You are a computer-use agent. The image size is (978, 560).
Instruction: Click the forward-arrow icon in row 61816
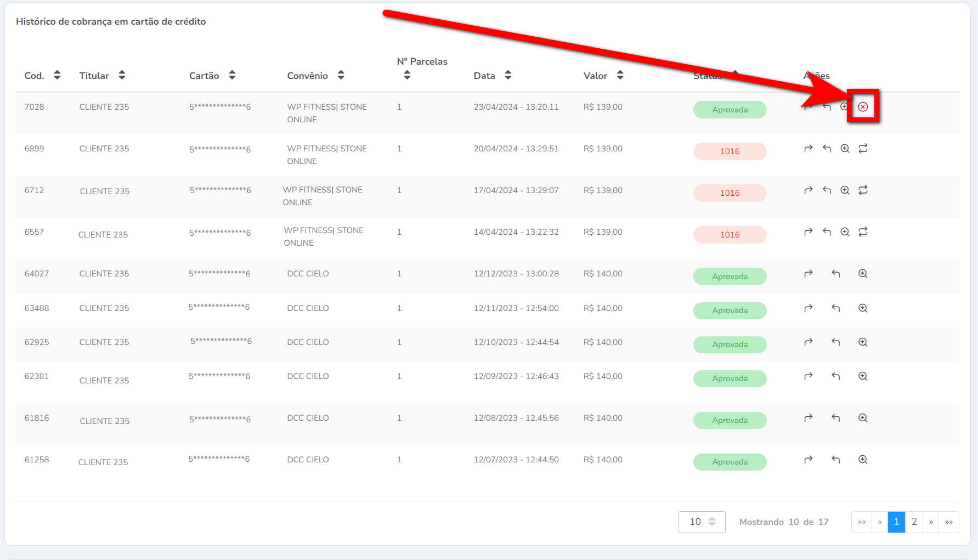808,418
